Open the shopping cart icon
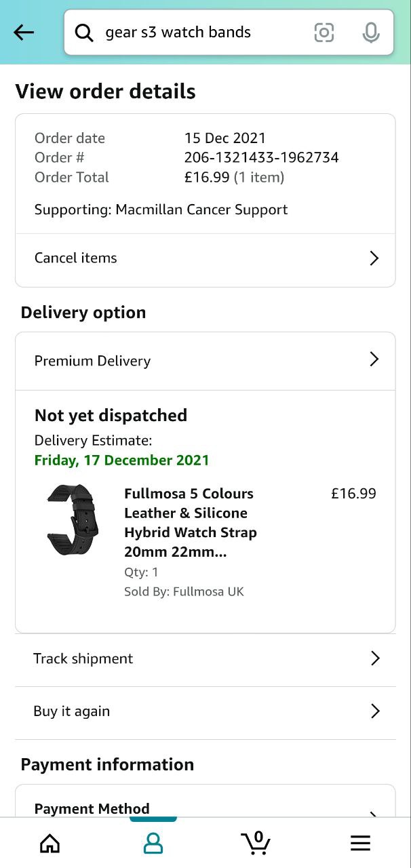The height and width of the screenshot is (868, 411). [x=256, y=842]
